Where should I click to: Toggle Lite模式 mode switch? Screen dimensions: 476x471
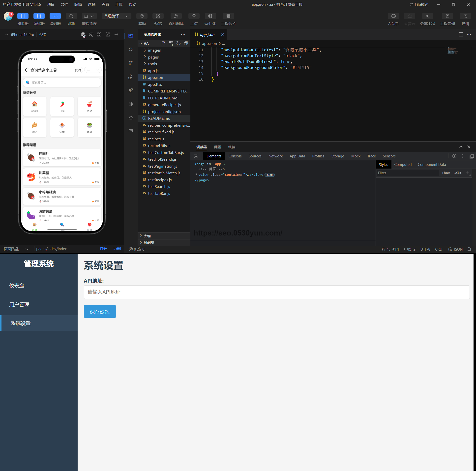pyautogui.click(x=419, y=4)
